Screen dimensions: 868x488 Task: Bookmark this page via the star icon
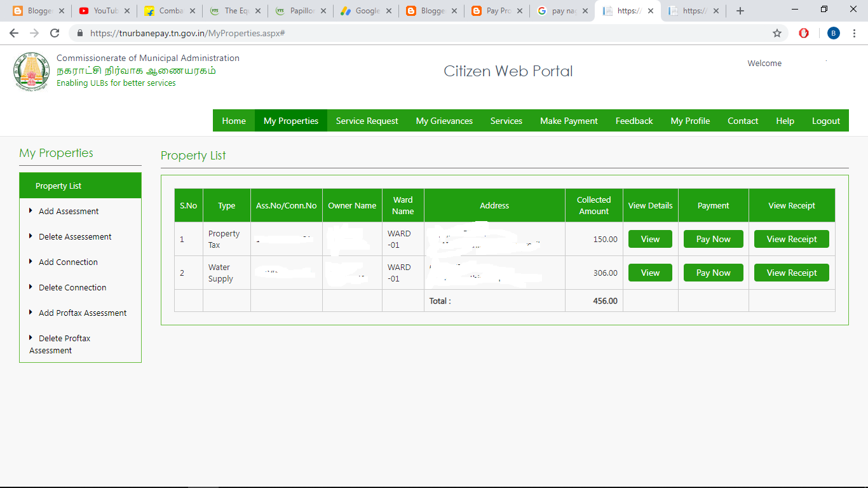[776, 33]
